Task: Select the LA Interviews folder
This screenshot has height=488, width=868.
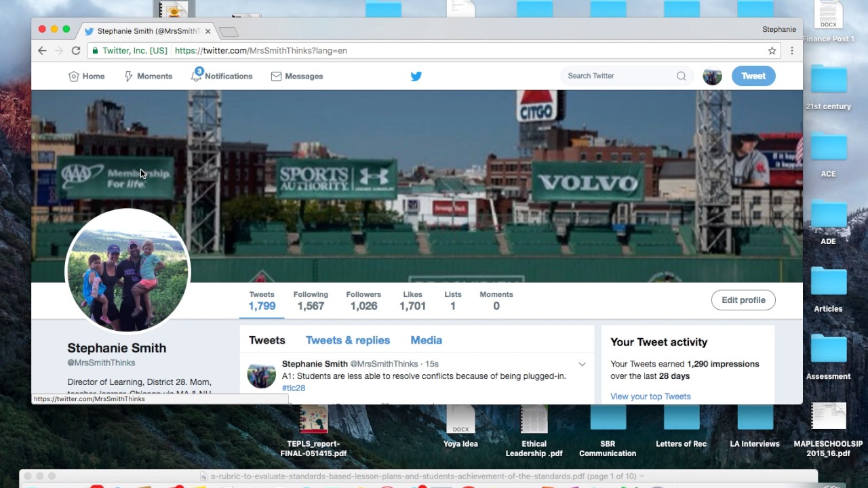Action: click(755, 427)
